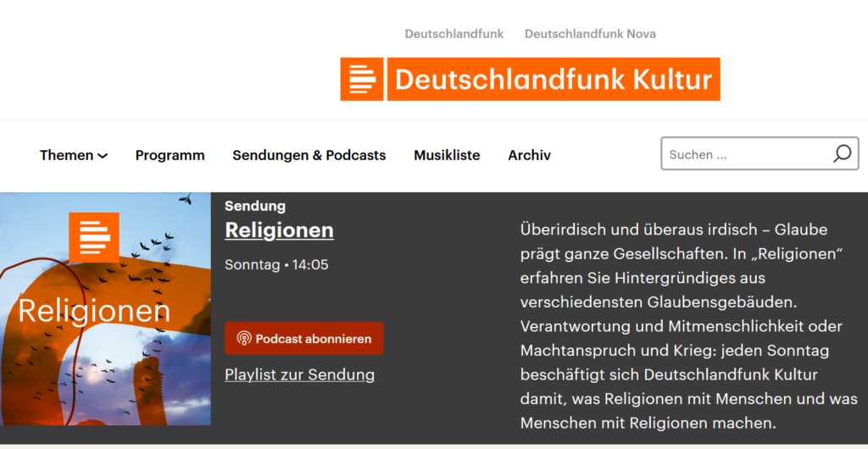Click the magnifying glass search icon
The width and height of the screenshot is (868, 449).
click(x=842, y=154)
